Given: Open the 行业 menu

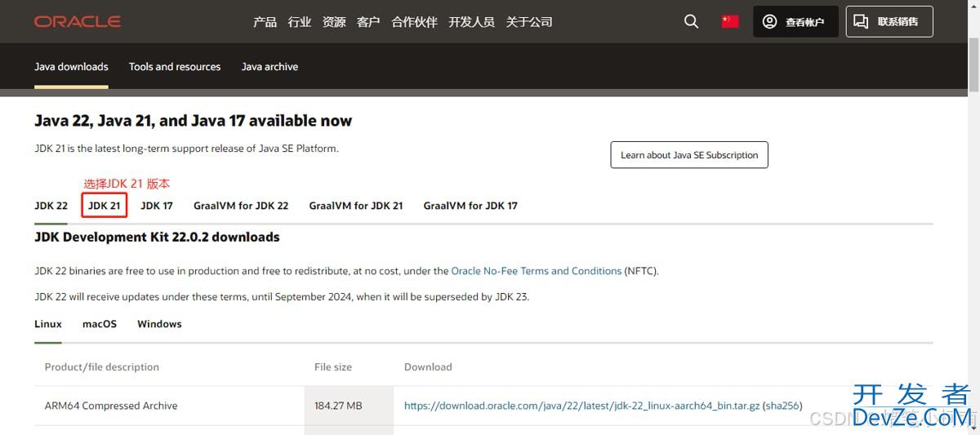Looking at the screenshot, I should [x=300, y=22].
